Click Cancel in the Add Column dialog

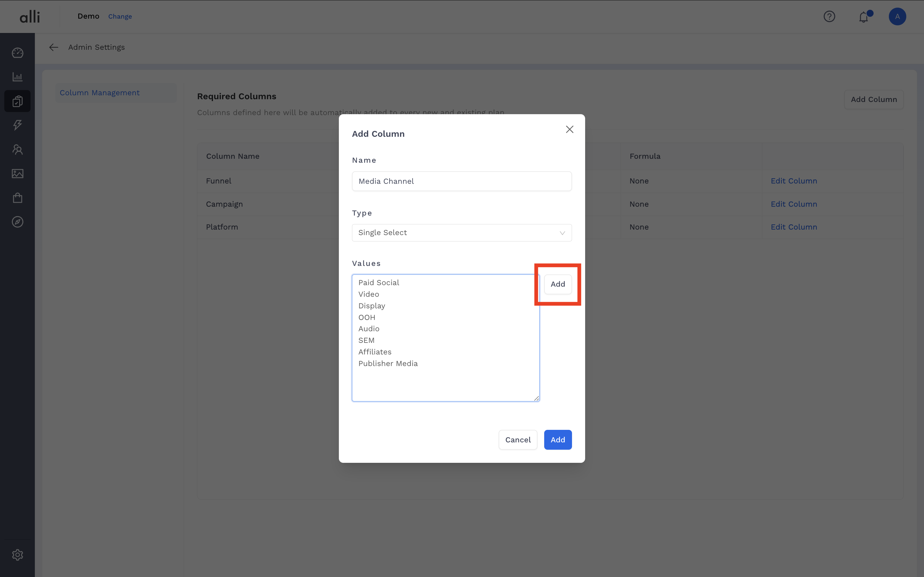[x=517, y=440]
